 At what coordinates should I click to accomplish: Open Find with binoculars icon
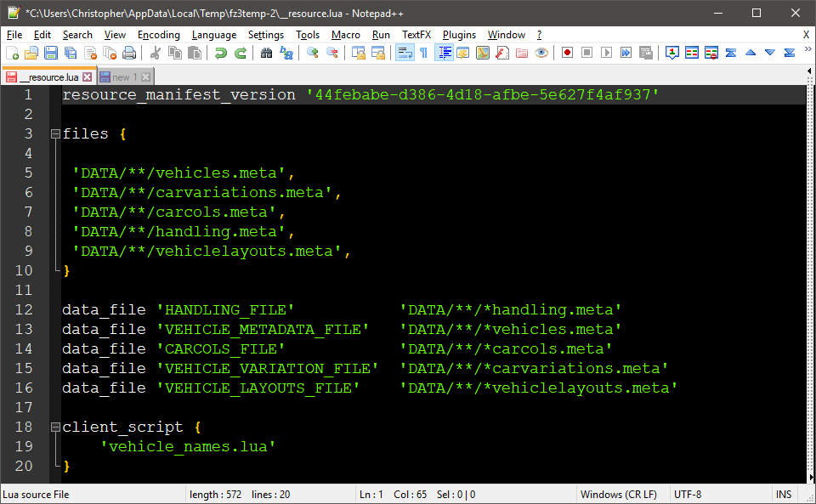pos(266,53)
